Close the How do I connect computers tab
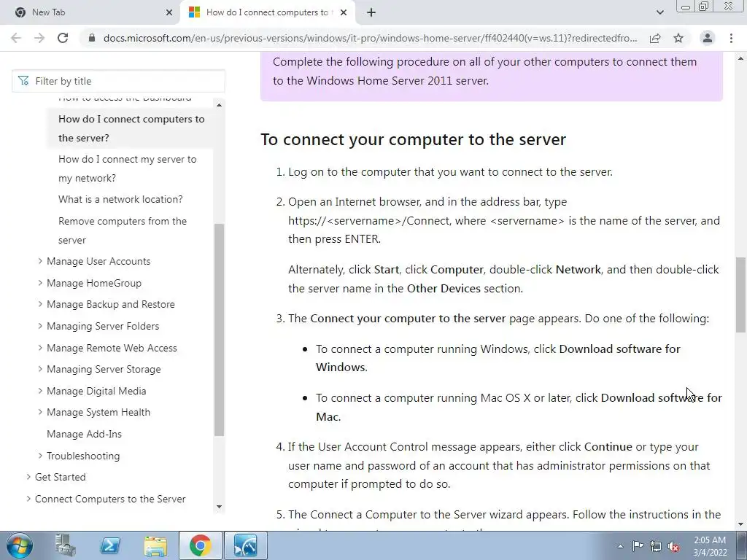Image resolution: width=747 pixels, height=560 pixels. [x=344, y=12]
